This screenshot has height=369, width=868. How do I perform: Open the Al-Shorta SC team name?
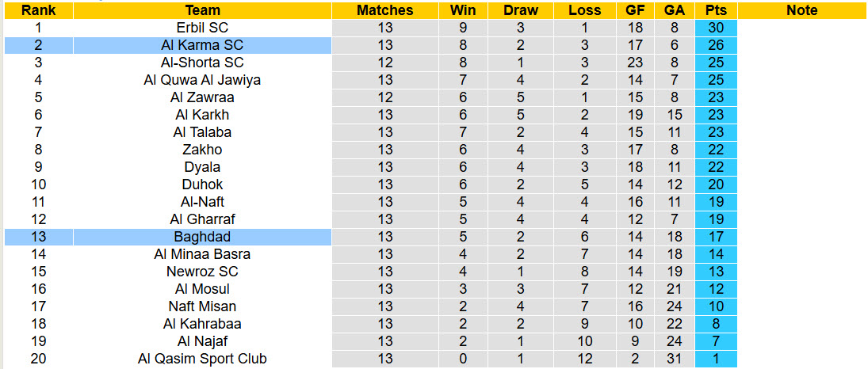click(202, 63)
